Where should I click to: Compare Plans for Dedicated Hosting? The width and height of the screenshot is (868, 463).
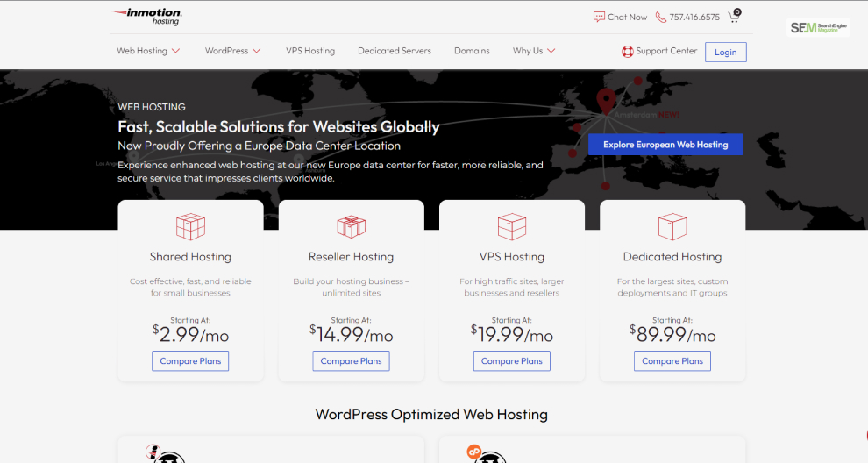pos(672,361)
